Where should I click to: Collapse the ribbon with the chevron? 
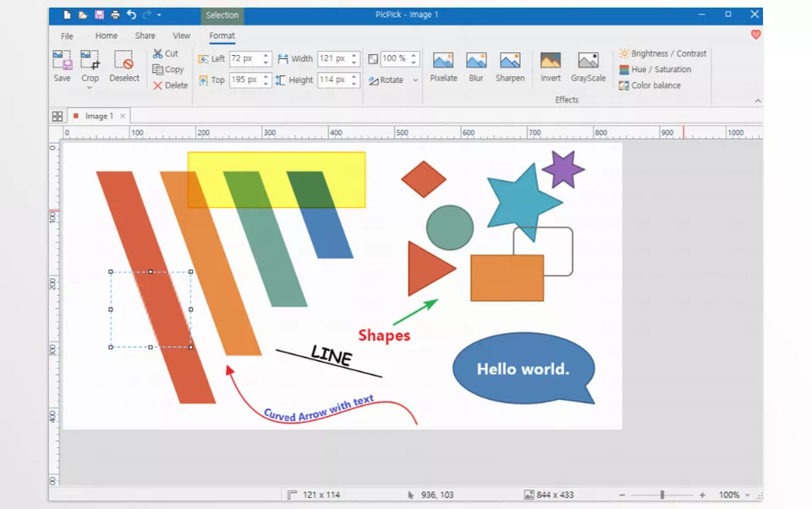tap(757, 101)
